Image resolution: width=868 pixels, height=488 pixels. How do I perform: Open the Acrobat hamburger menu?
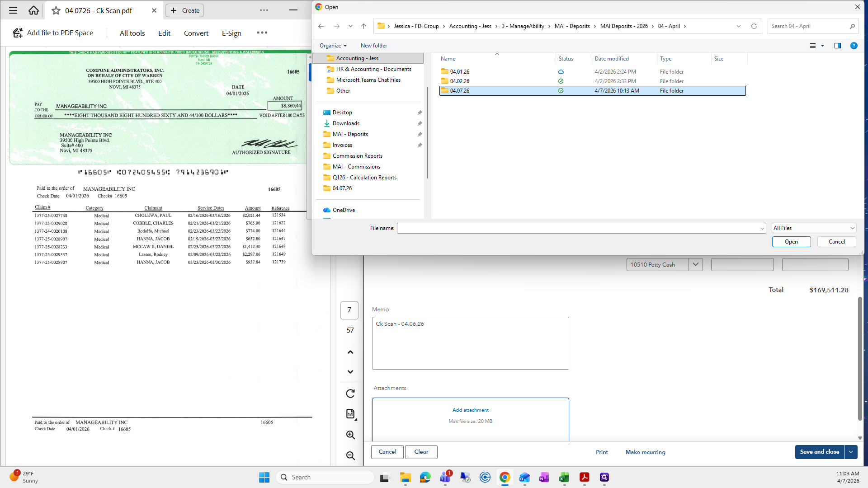(13, 10)
